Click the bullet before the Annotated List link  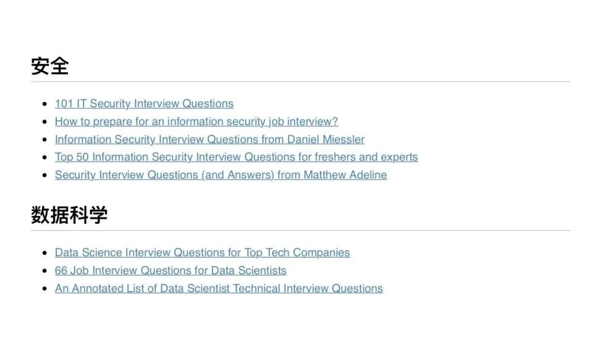(x=45, y=289)
